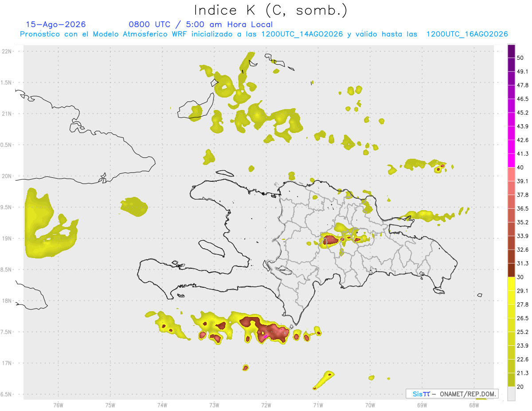Image resolution: width=532 pixels, height=411 pixels.
Task: Pick the magenta swatch between 40 and 41.3
Action: pyautogui.click(x=512, y=160)
